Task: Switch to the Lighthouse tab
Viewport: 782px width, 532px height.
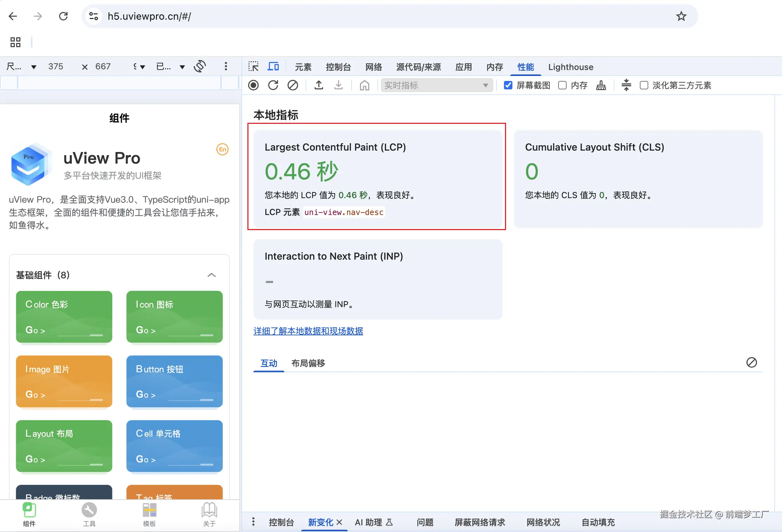Action: [570, 67]
